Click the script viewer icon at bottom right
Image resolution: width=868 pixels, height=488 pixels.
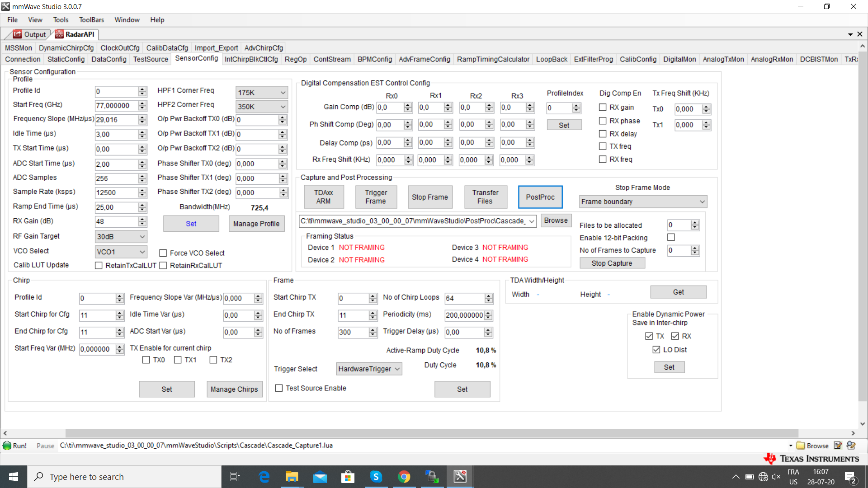(x=851, y=446)
